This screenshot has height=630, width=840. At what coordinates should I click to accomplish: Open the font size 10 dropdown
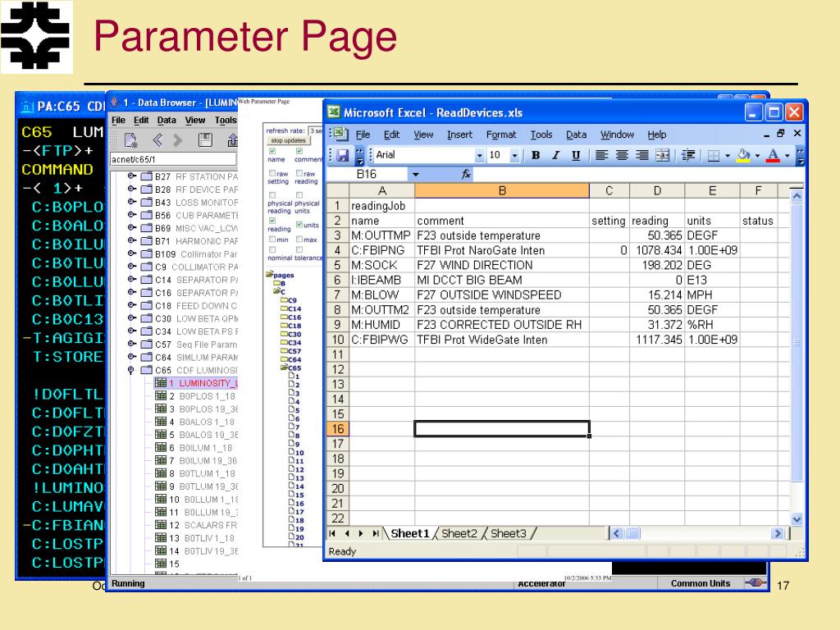[x=515, y=155]
